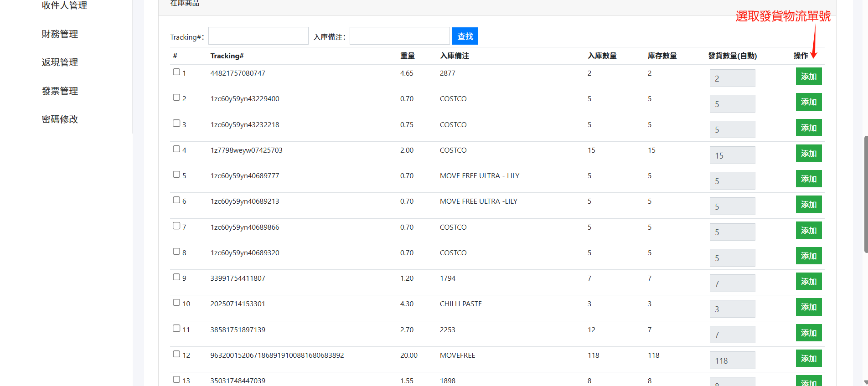Enable the checkbox on row 12
The image size is (868, 386).
[176, 354]
